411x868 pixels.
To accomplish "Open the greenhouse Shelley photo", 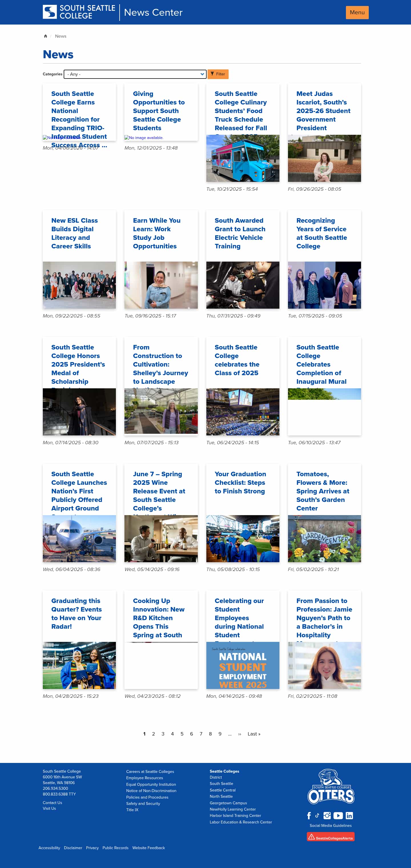I will 161,411.
